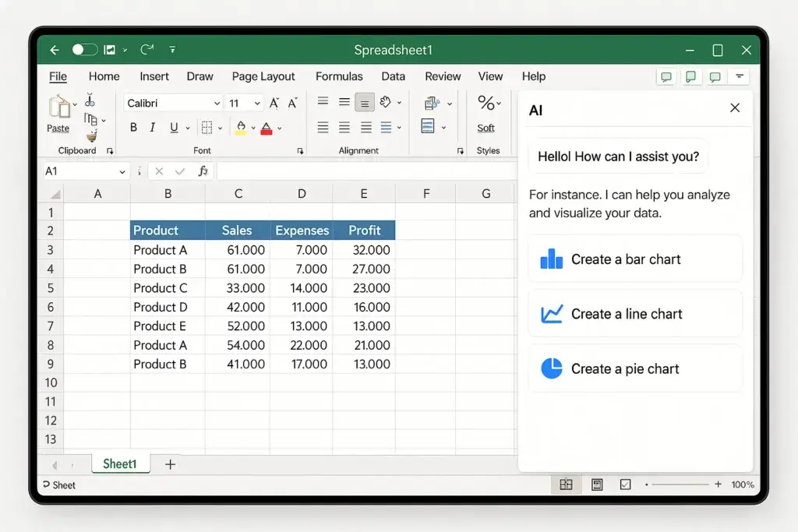Select the Profit header cell
Screen dimensions: 798x532
364,230
